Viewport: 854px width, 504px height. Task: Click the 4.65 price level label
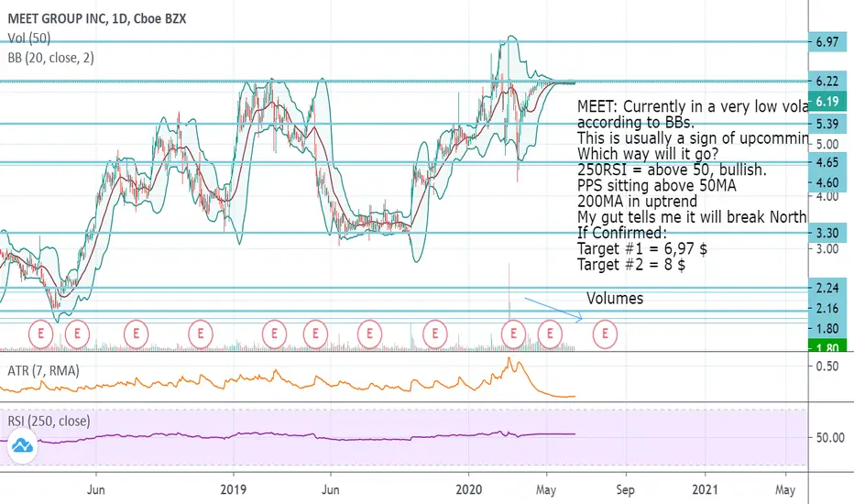point(827,162)
